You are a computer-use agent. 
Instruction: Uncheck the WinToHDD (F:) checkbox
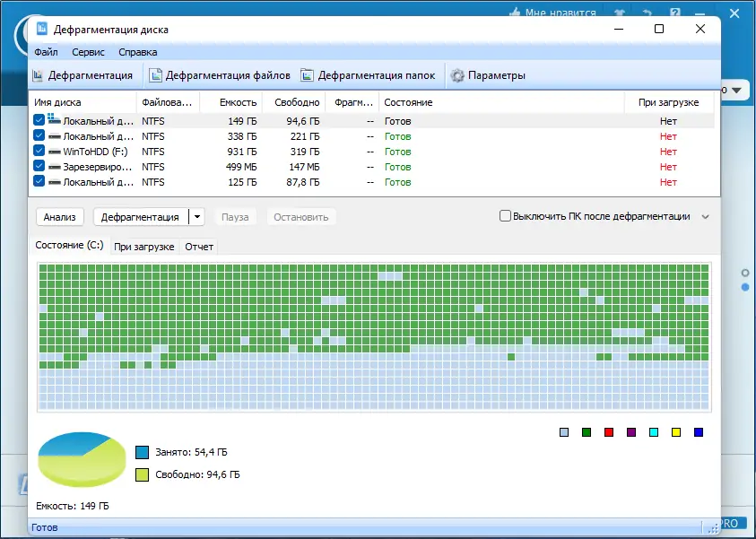(39, 151)
